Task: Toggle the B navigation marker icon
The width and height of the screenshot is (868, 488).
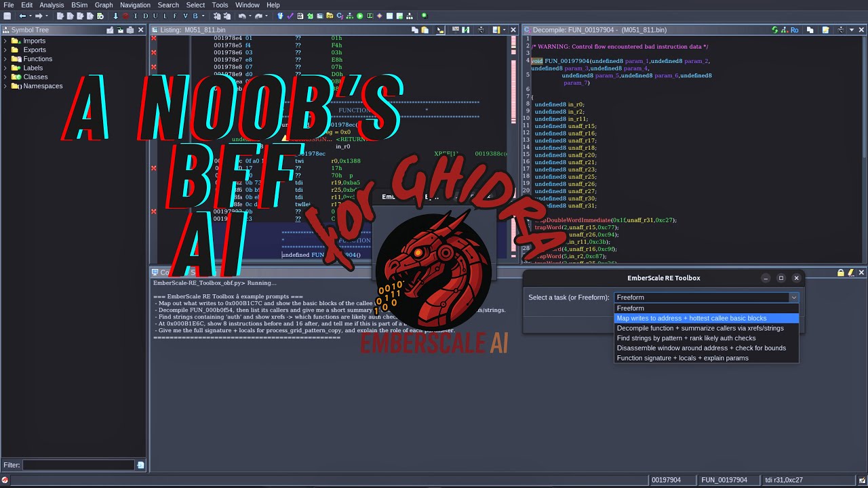Action: [195, 16]
